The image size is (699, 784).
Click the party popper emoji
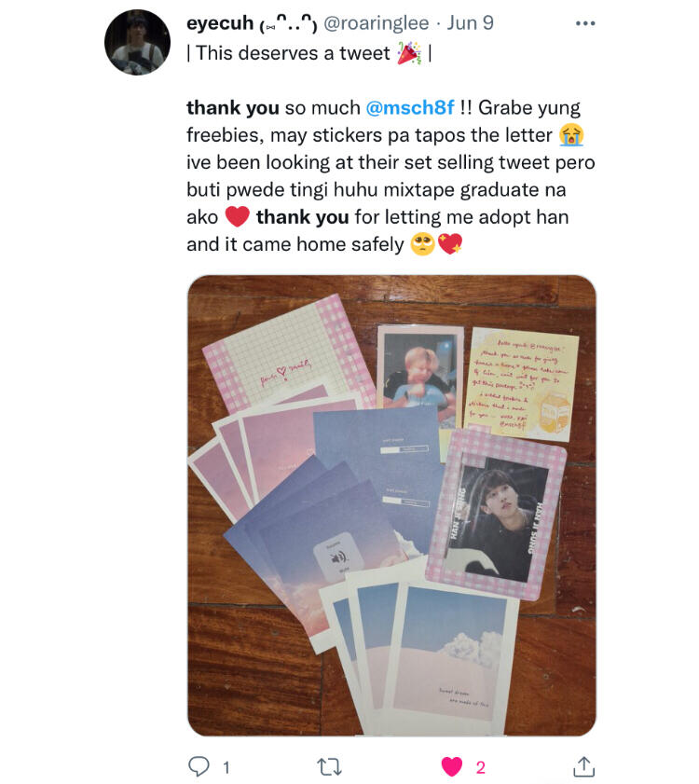point(409,53)
